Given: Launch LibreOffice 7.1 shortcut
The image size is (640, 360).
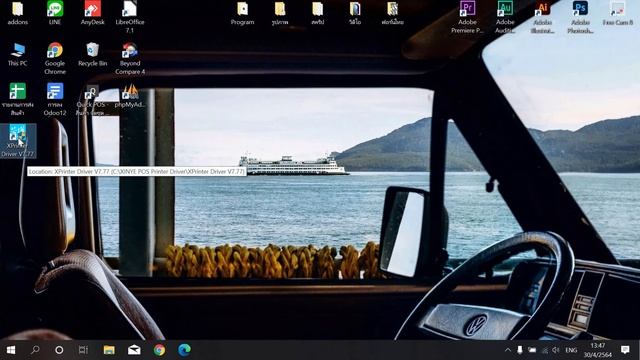Looking at the screenshot, I should pyautogui.click(x=129, y=16).
